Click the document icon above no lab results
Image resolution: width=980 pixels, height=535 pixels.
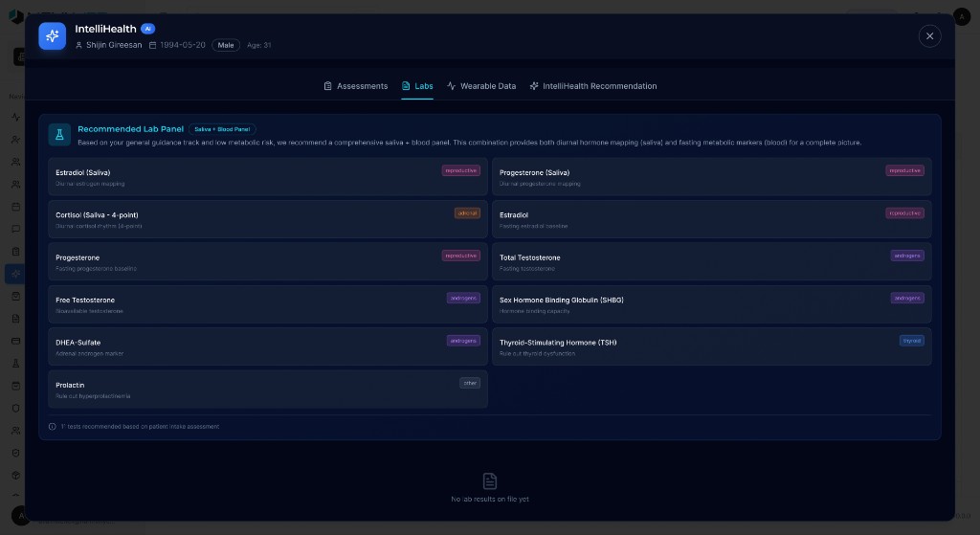coord(490,480)
